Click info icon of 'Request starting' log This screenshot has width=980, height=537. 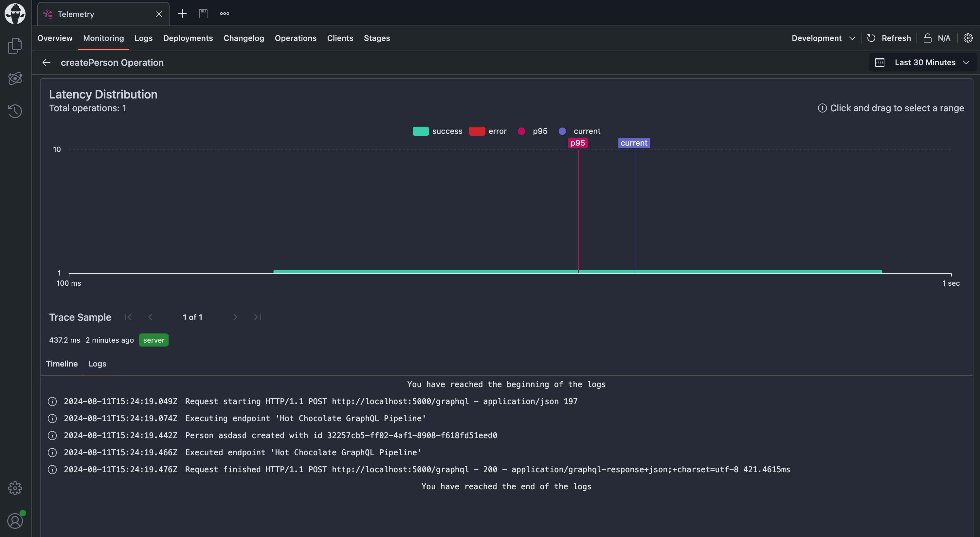[52, 402]
